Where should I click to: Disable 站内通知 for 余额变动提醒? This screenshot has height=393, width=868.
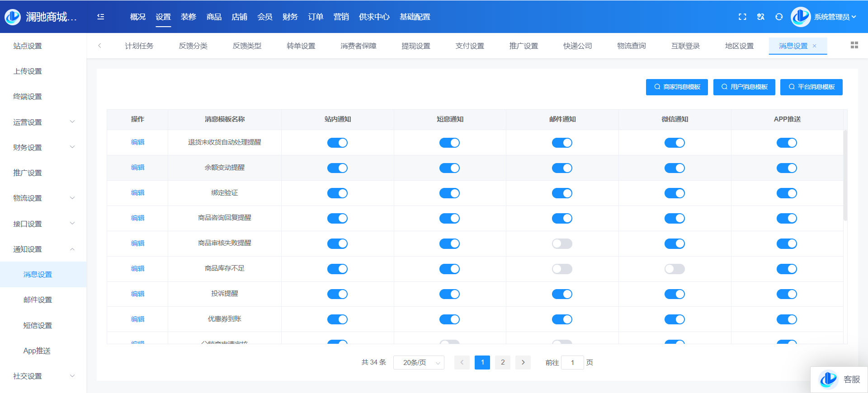(337, 168)
